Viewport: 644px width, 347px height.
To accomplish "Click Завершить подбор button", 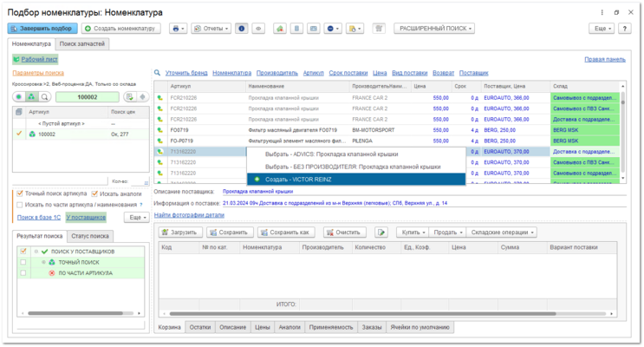I will point(42,29).
